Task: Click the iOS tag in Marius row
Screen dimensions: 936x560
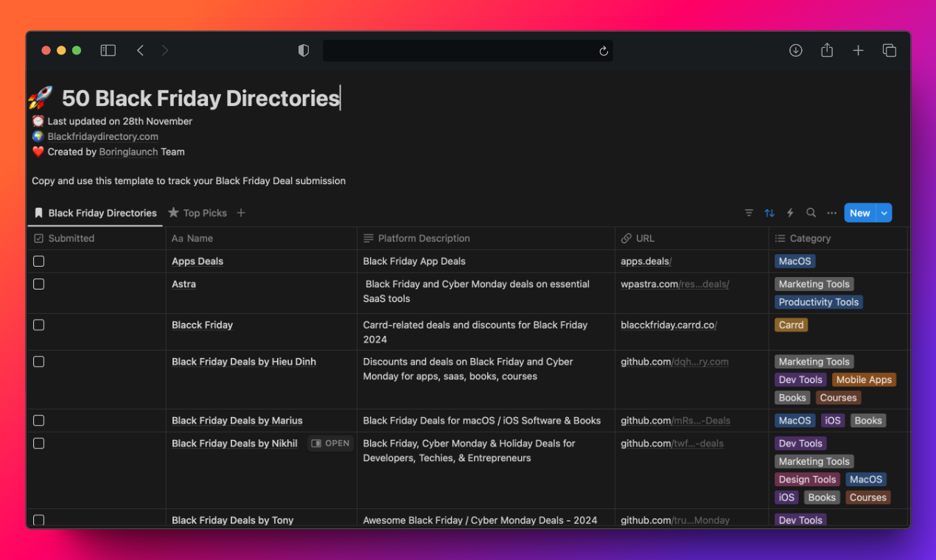Action: click(833, 420)
